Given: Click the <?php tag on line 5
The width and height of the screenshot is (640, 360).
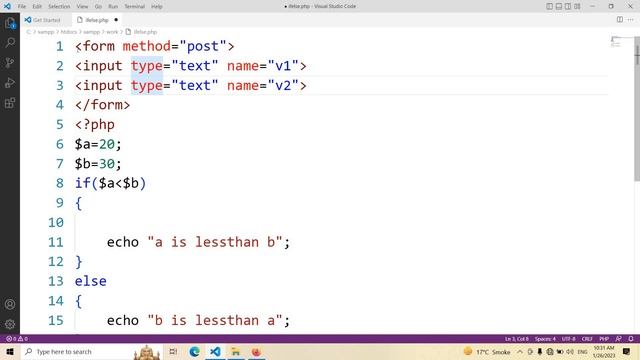Looking at the screenshot, I should [x=95, y=124].
